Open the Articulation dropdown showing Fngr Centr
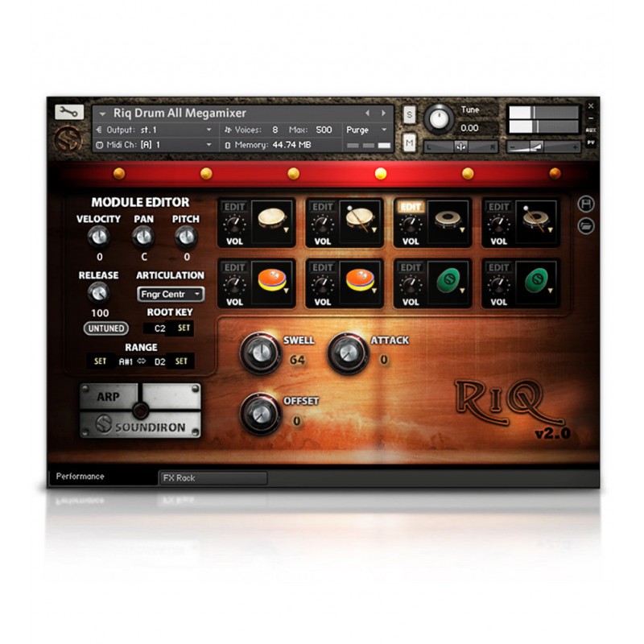This screenshot has width=644, height=644. pyautogui.click(x=170, y=295)
